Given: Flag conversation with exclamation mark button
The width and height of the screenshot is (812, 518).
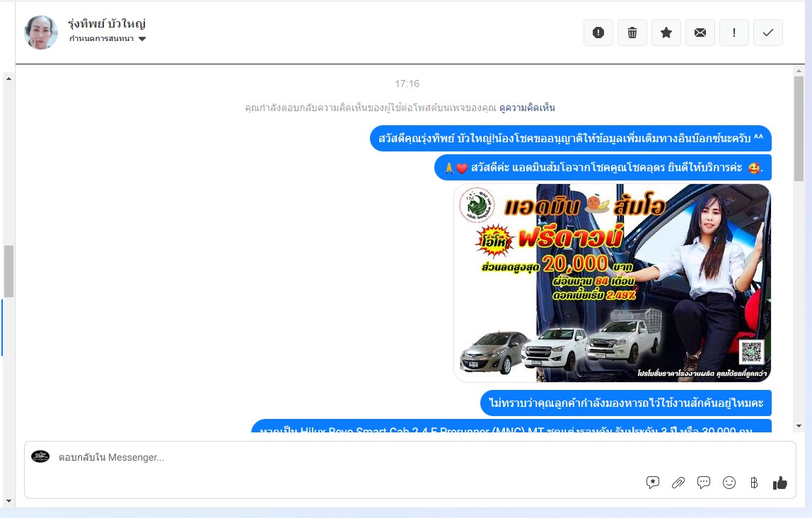Looking at the screenshot, I should (x=734, y=33).
